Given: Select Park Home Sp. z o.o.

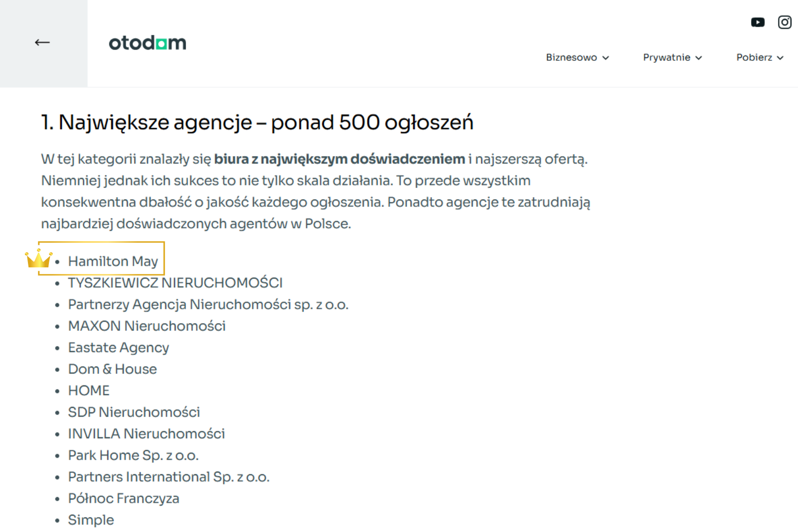Looking at the screenshot, I should pyautogui.click(x=133, y=455).
